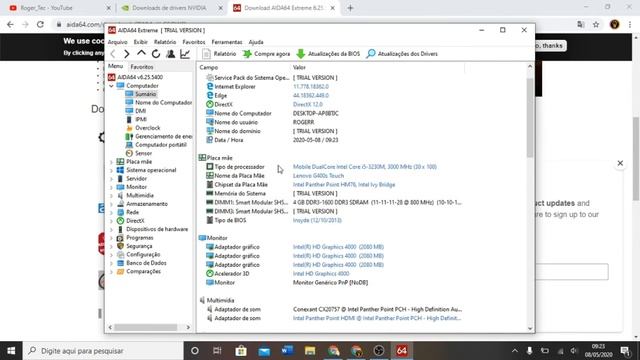Select Configuração in the tree
640x360 pixels.
[x=143, y=255]
